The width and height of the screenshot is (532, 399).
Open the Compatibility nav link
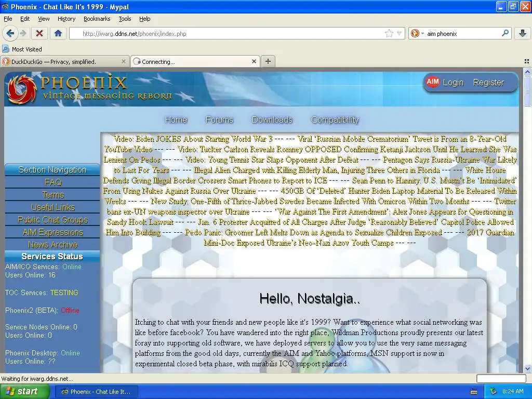(335, 120)
